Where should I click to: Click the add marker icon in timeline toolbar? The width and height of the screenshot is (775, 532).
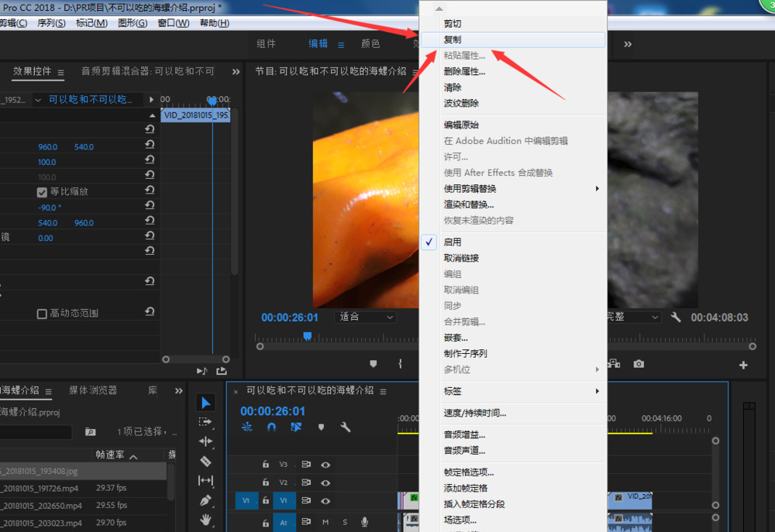[x=319, y=426]
